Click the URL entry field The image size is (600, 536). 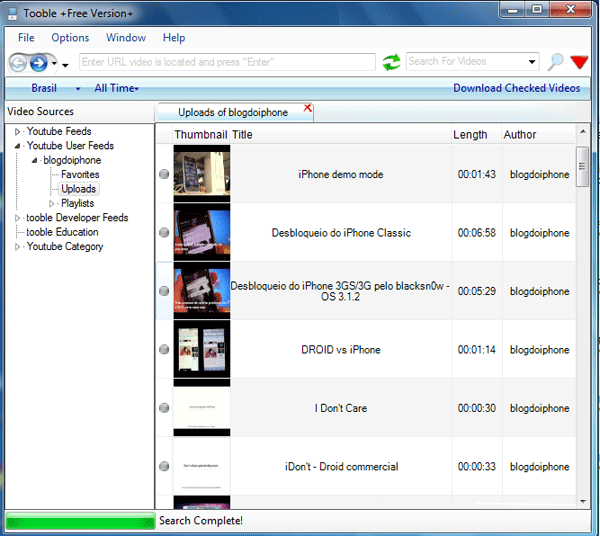227,62
